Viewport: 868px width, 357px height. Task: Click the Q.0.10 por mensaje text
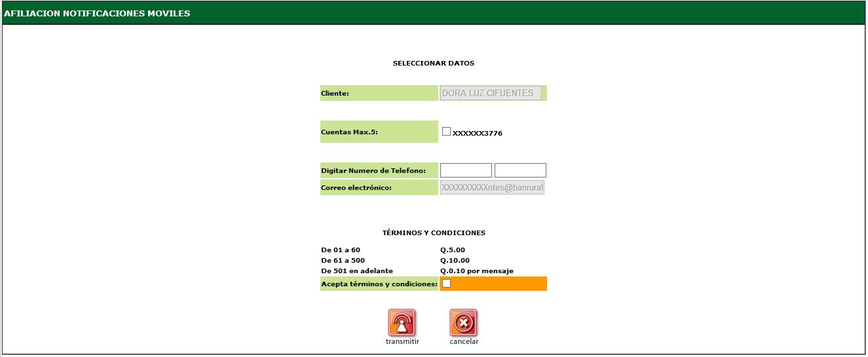(476, 271)
